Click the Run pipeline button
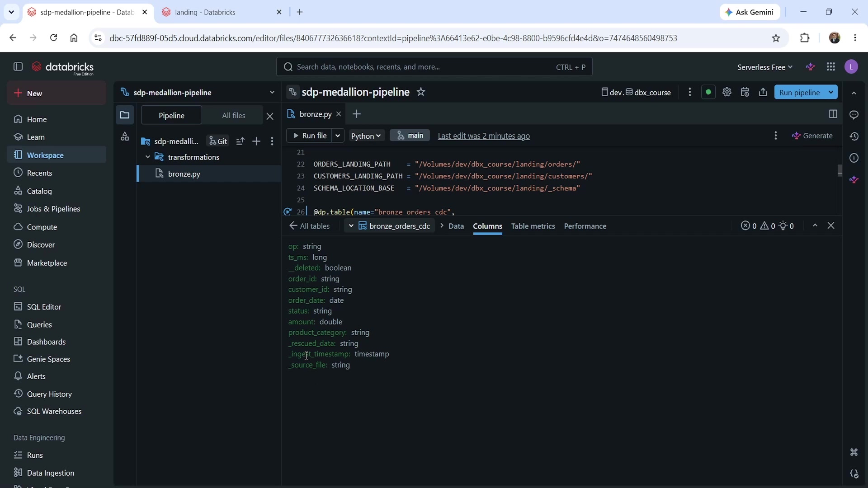Screen dimensions: 868x488 point(800,92)
